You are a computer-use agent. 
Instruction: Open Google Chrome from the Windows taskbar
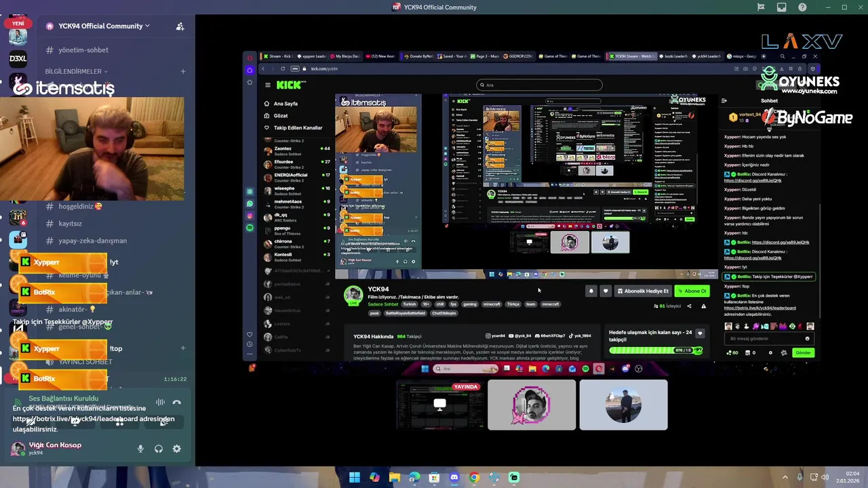pyautogui.click(x=474, y=477)
